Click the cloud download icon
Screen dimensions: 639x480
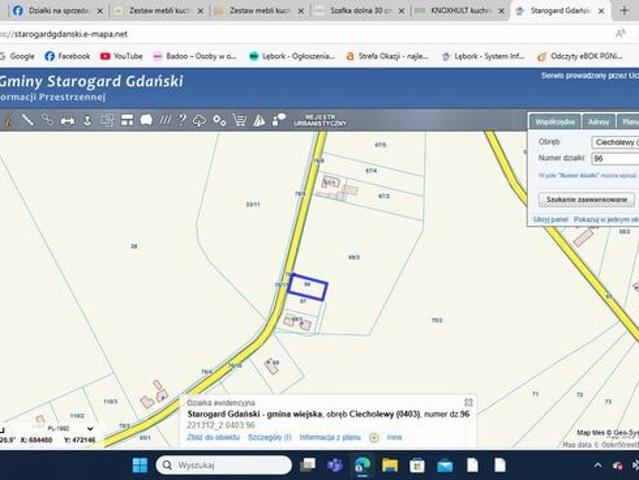coord(199,121)
